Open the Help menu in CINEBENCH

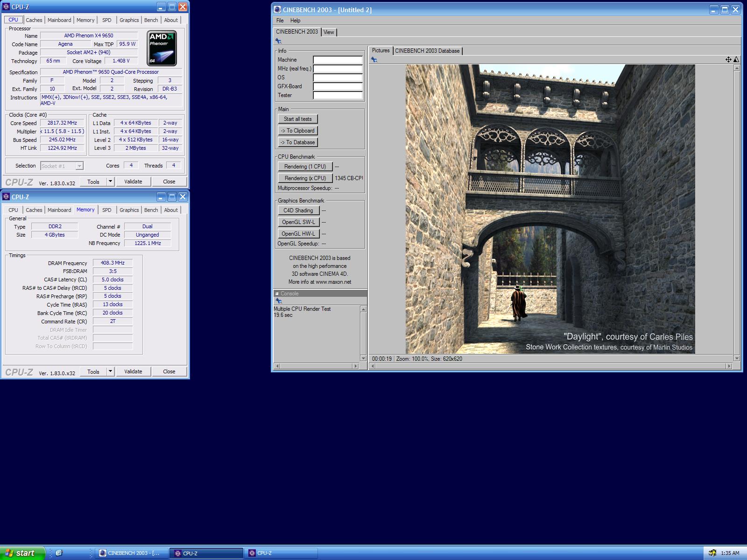tap(295, 21)
